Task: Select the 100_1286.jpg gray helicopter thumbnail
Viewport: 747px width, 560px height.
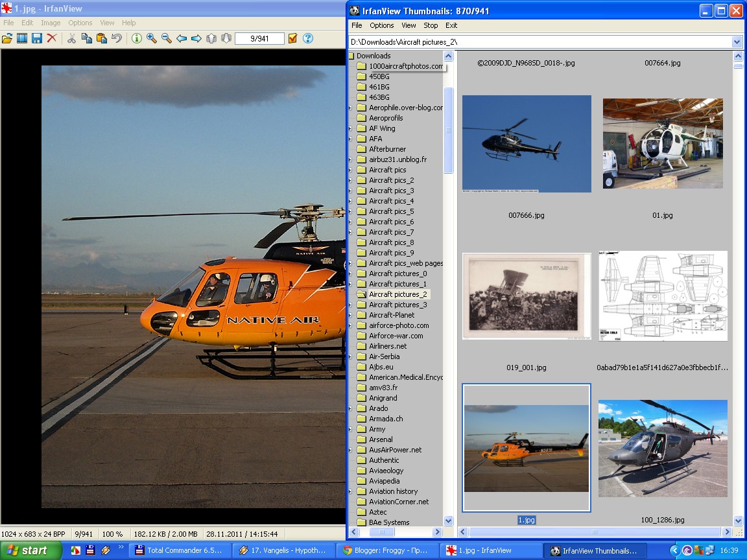Action: (663, 449)
